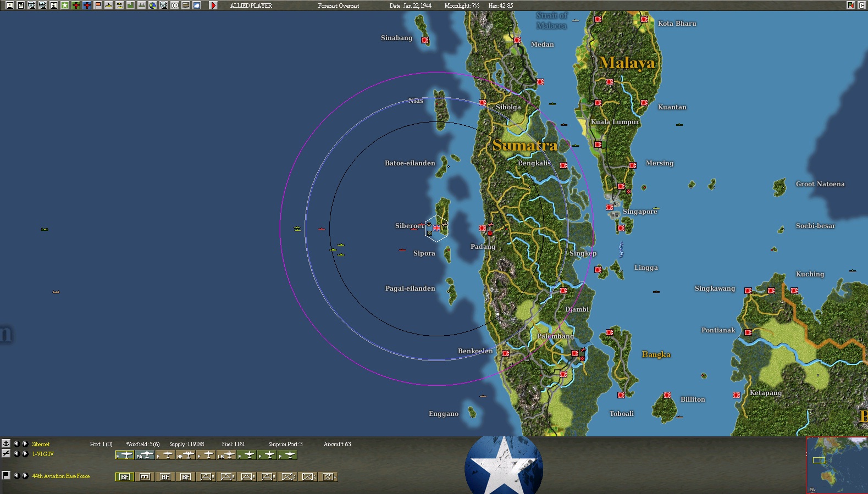The width and height of the screenshot is (868, 494).
Task: Click the OP toolbar button
Action: click(174, 5)
